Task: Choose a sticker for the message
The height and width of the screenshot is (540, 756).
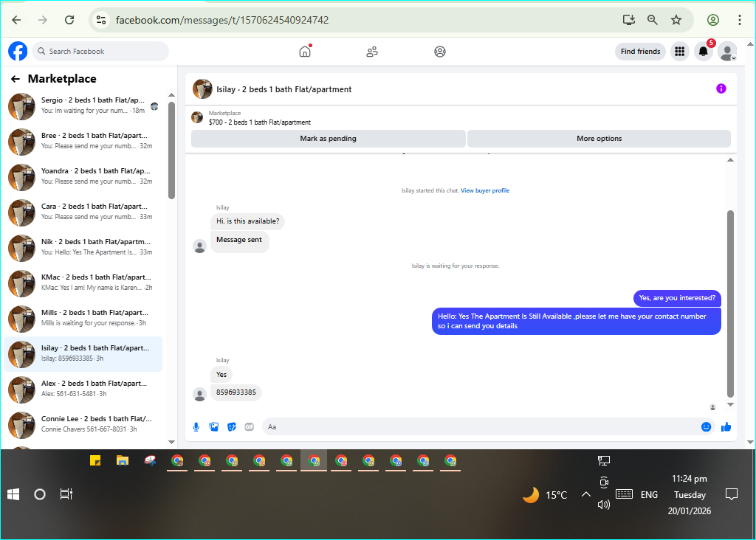Action: pyautogui.click(x=232, y=427)
